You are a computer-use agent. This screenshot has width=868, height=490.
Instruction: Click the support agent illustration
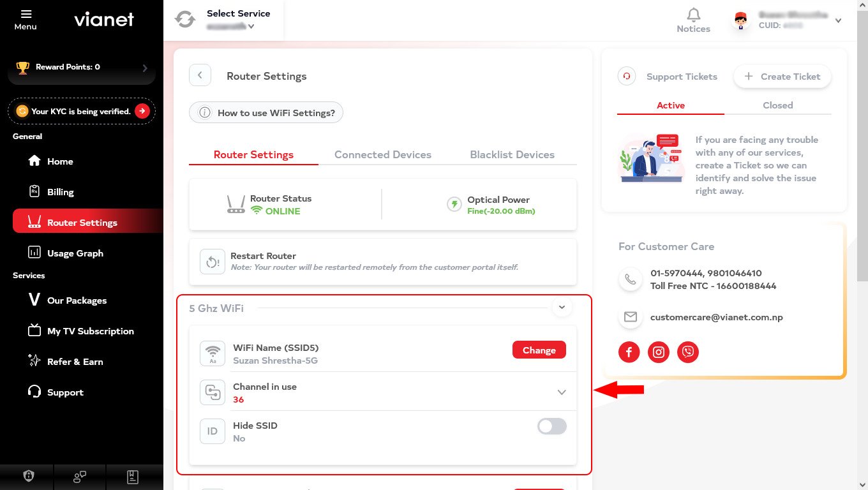click(650, 158)
